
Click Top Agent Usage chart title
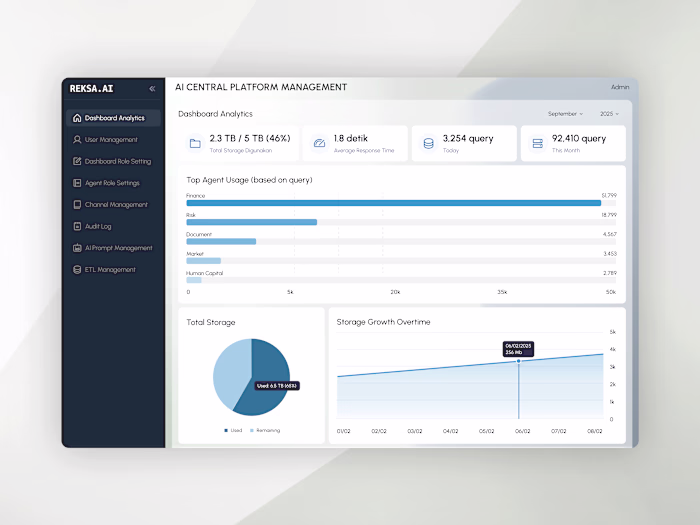point(249,180)
